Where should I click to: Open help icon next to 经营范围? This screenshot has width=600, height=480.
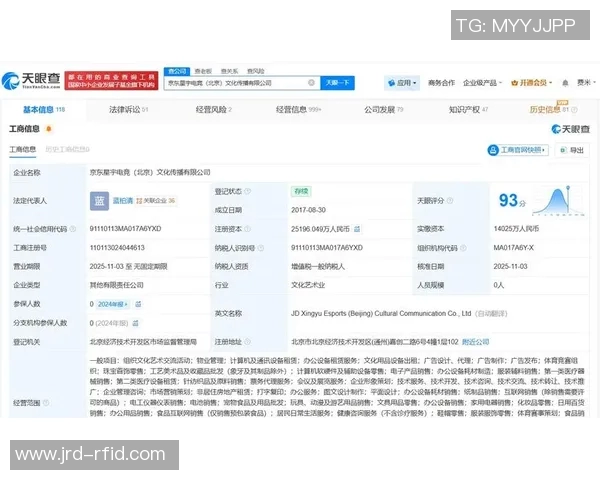pos(46,403)
